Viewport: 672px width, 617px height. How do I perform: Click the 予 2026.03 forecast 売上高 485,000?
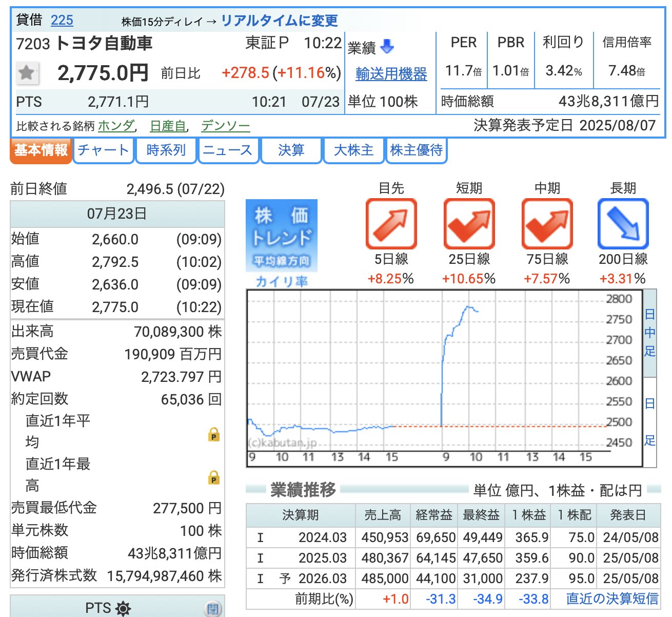(385, 579)
